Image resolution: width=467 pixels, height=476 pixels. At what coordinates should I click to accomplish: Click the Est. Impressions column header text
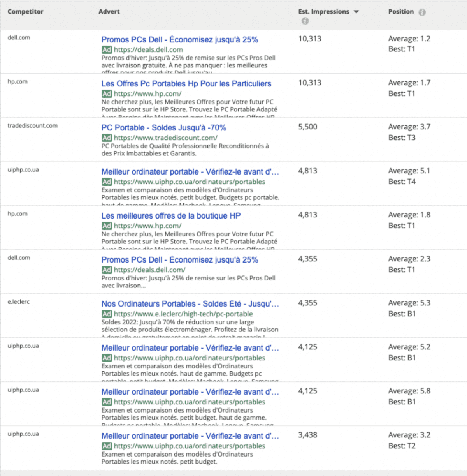(x=324, y=12)
